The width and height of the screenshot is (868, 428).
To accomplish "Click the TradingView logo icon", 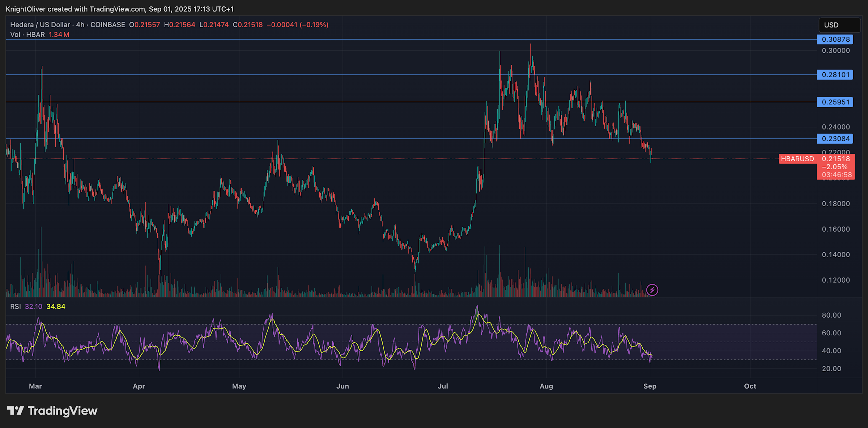I will (x=15, y=411).
